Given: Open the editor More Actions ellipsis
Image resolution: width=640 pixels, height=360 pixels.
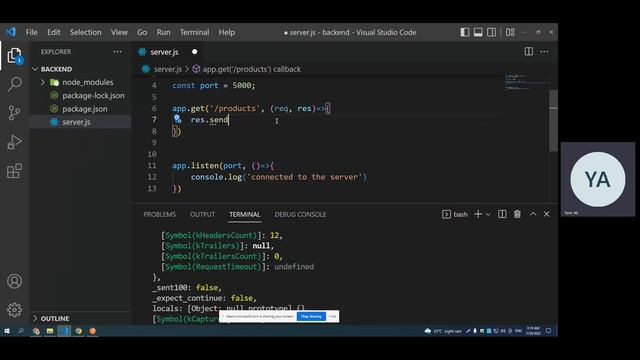Looking at the screenshot, I should pos(544,51).
